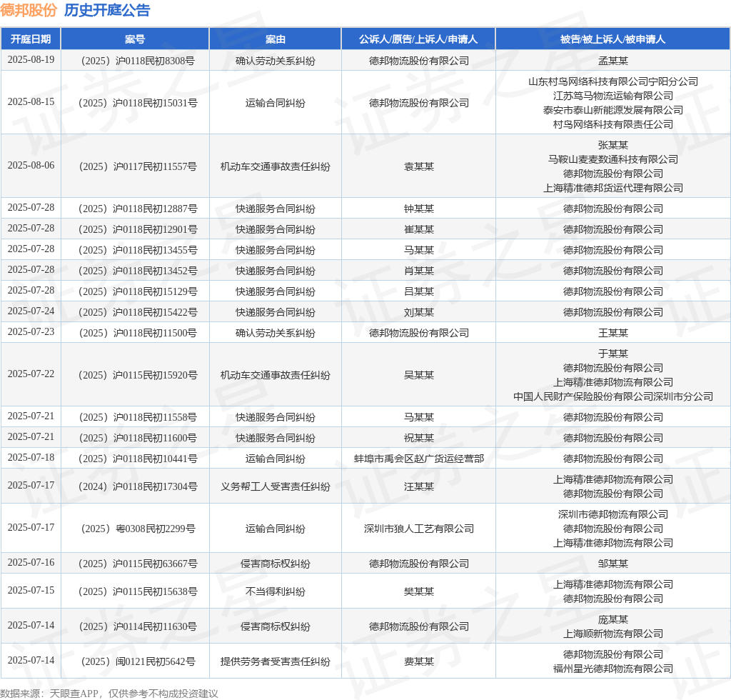The image size is (731, 700).
Task: Click defendant 王某某
Action: point(613,333)
